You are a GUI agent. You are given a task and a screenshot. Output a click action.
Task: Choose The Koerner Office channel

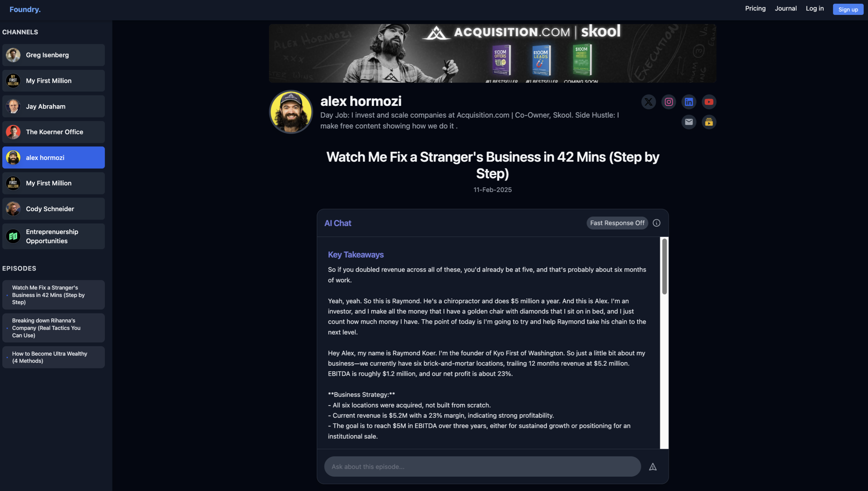click(54, 132)
